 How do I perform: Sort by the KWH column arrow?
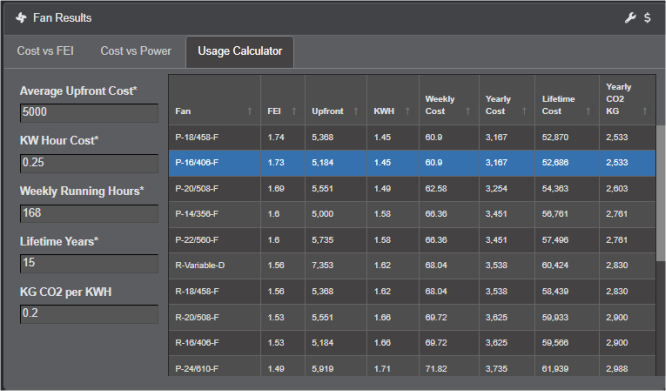pos(408,111)
